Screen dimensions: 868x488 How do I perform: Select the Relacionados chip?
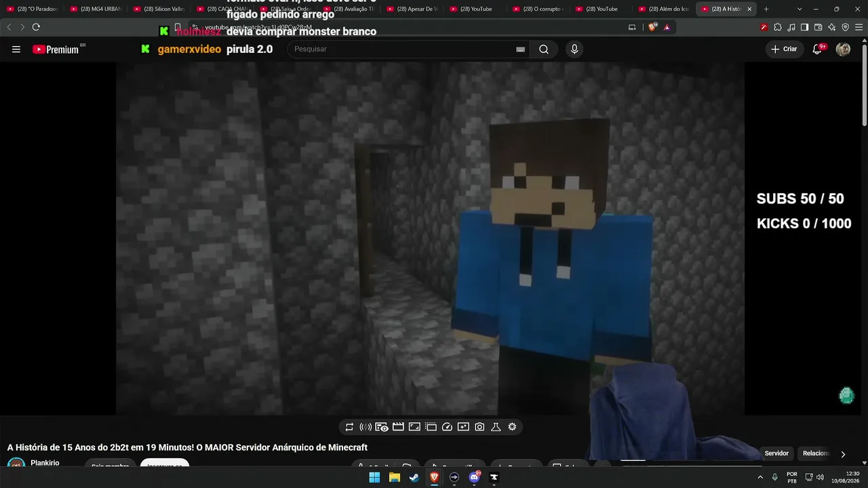tap(816, 453)
